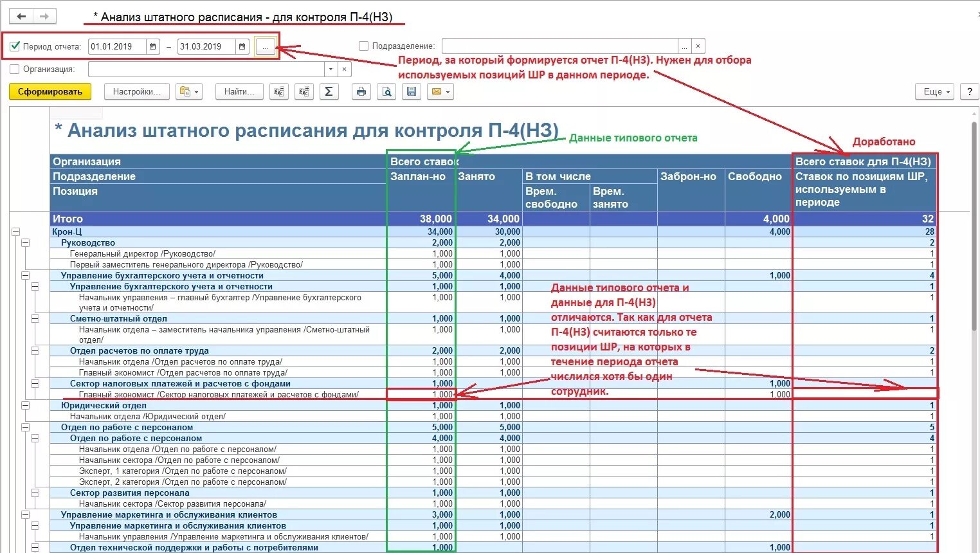The height and width of the screenshot is (553, 980).
Task: Select row Генеральный директор /Руководство/
Action: [x=143, y=253]
